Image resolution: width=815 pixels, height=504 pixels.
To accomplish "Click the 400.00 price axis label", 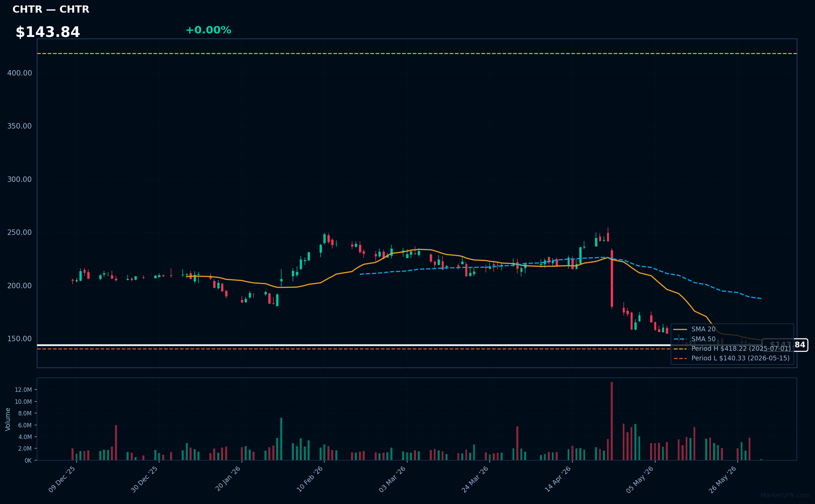I will pos(20,73).
